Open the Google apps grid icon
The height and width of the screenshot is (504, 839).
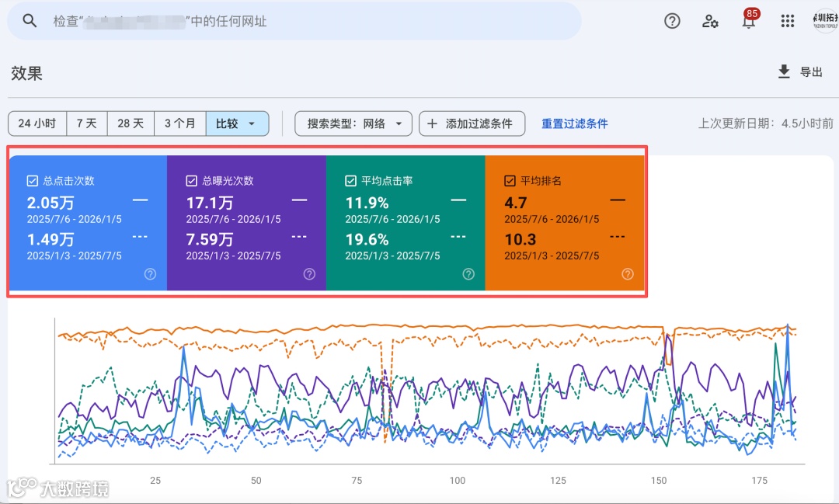click(x=788, y=21)
